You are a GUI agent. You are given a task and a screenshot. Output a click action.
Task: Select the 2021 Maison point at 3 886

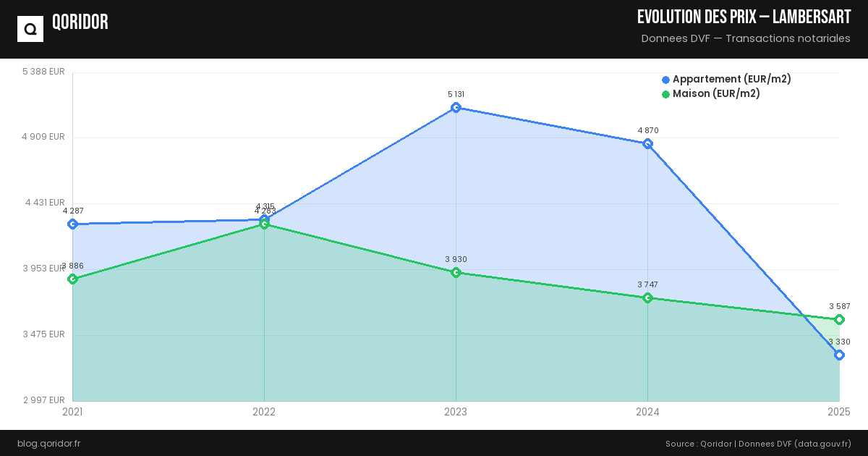click(x=72, y=279)
